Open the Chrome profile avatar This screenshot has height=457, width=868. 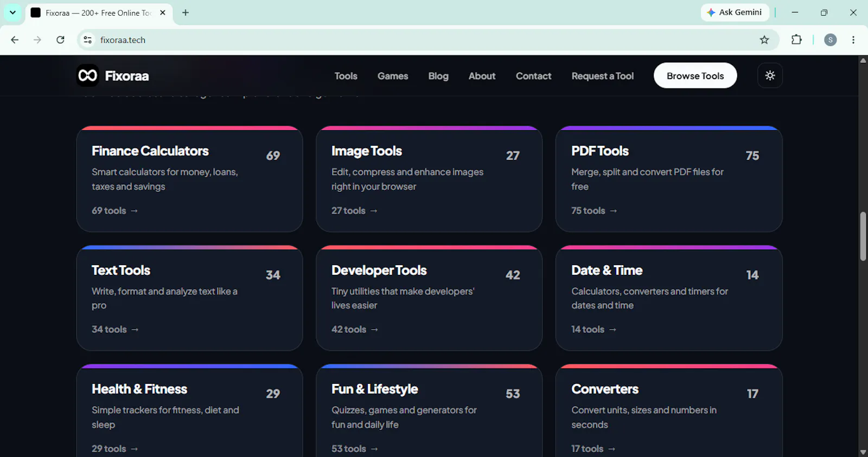pos(830,40)
